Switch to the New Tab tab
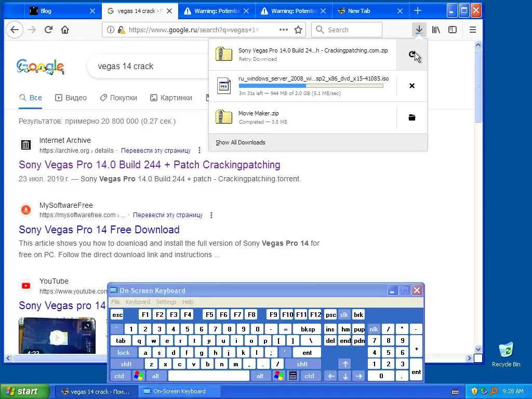The height and width of the screenshot is (399, 532). (x=371, y=11)
